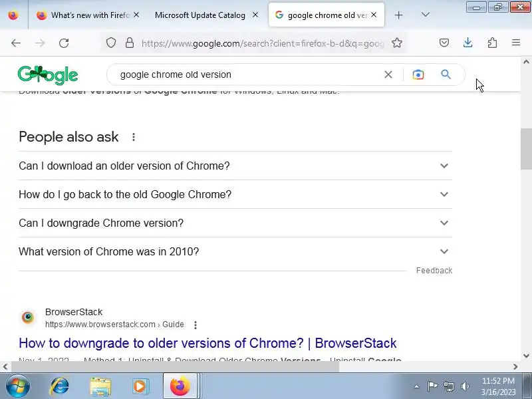Search by image with camera icon

point(418,74)
